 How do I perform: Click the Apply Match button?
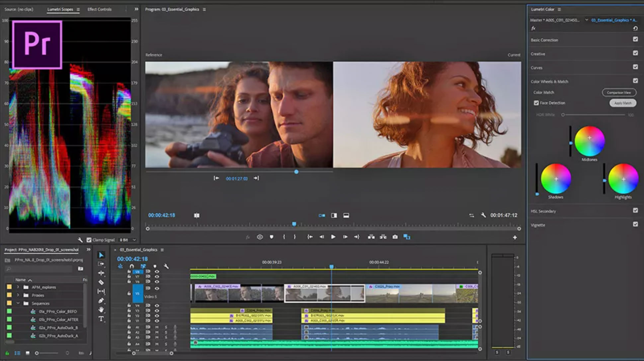click(x=623, y=103)
